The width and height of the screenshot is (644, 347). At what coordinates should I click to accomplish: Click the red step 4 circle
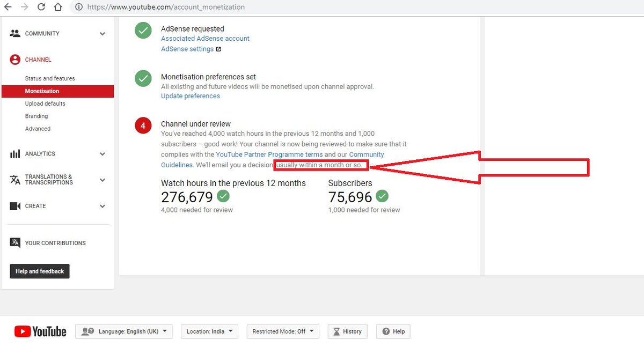pyautogui.click(x=143, y=126)
